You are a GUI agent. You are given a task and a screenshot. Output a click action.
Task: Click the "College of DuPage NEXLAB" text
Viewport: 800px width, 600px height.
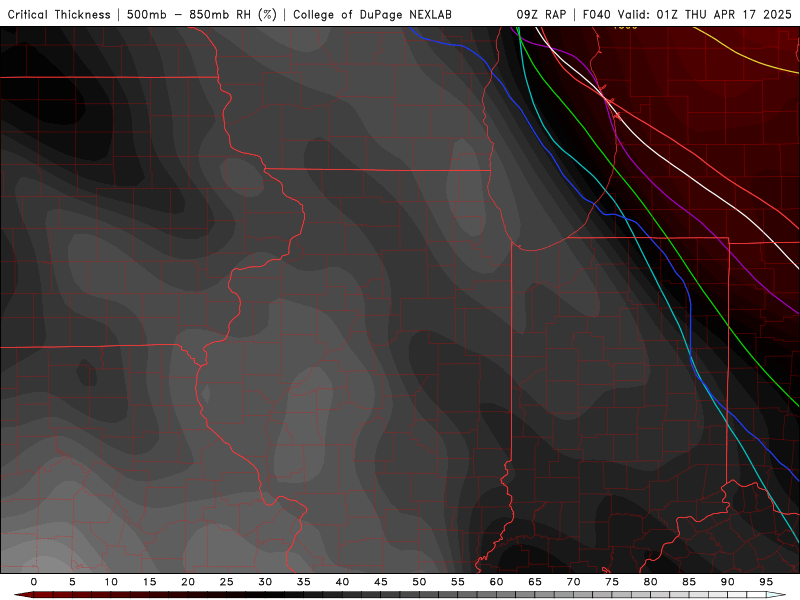pyautogui.click(x=372, y=14)
